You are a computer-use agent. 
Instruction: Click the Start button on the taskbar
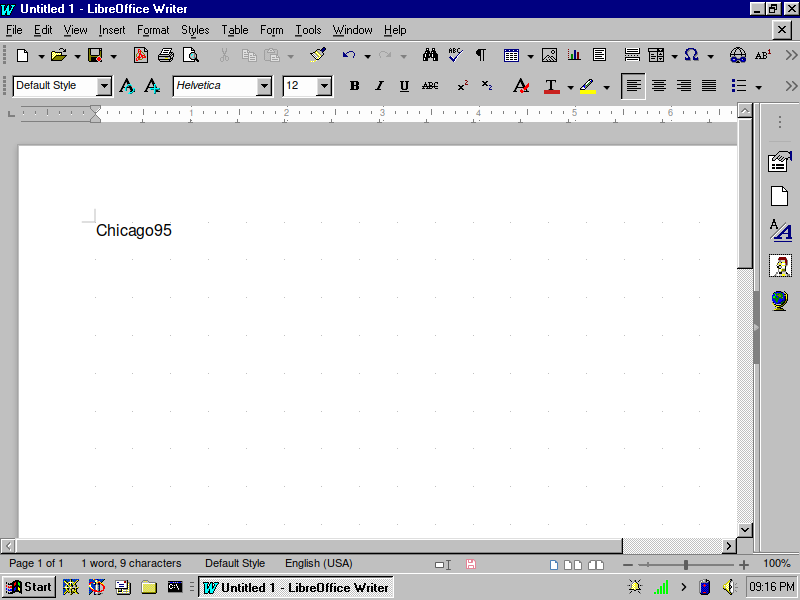point(27,587)
